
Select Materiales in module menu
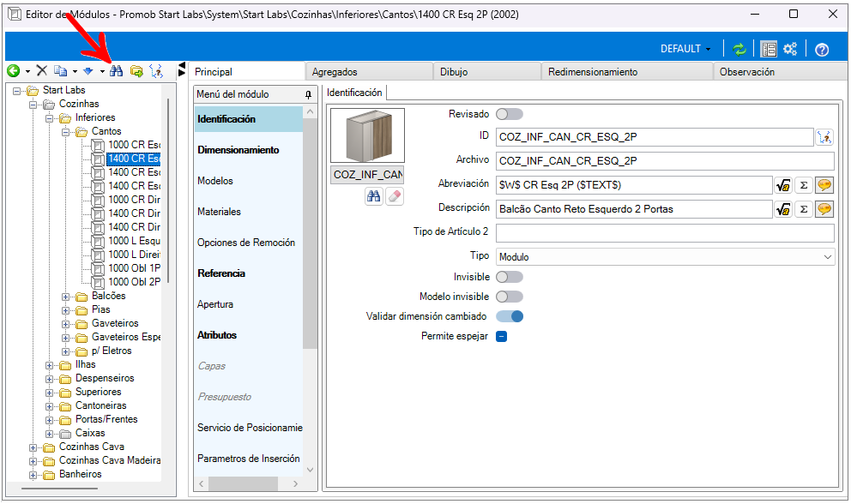(x=219, y=212)
